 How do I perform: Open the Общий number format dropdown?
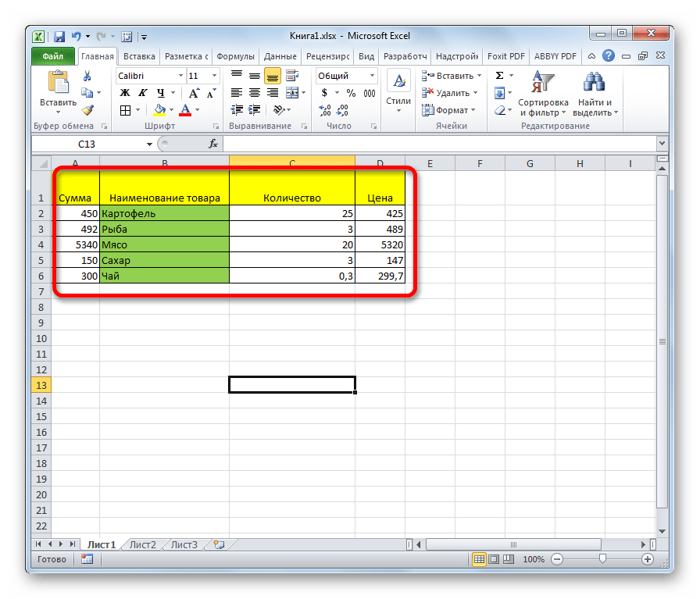point(372,76)
